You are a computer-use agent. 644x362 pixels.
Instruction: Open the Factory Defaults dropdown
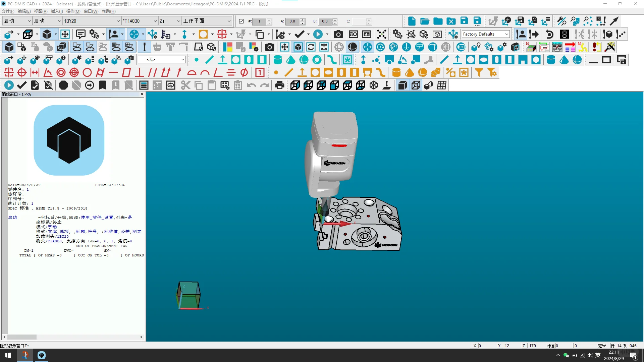[x=507, y=34]
